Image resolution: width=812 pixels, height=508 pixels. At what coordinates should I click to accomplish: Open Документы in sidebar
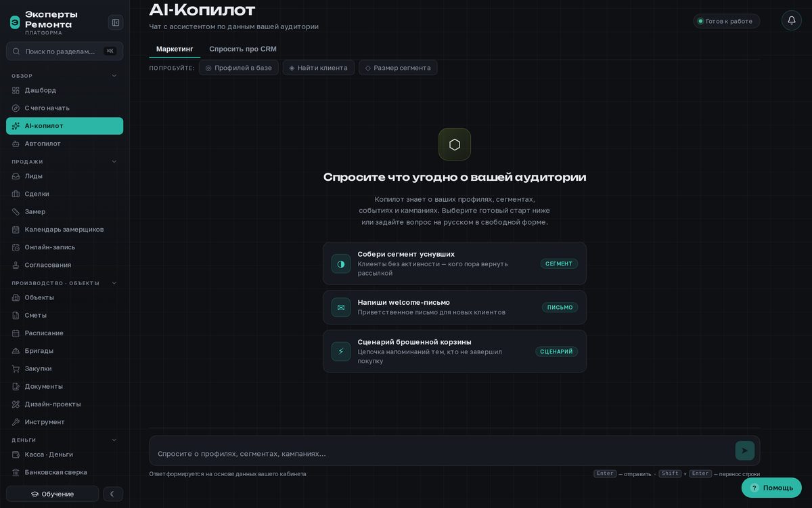[x=65, y=387]
